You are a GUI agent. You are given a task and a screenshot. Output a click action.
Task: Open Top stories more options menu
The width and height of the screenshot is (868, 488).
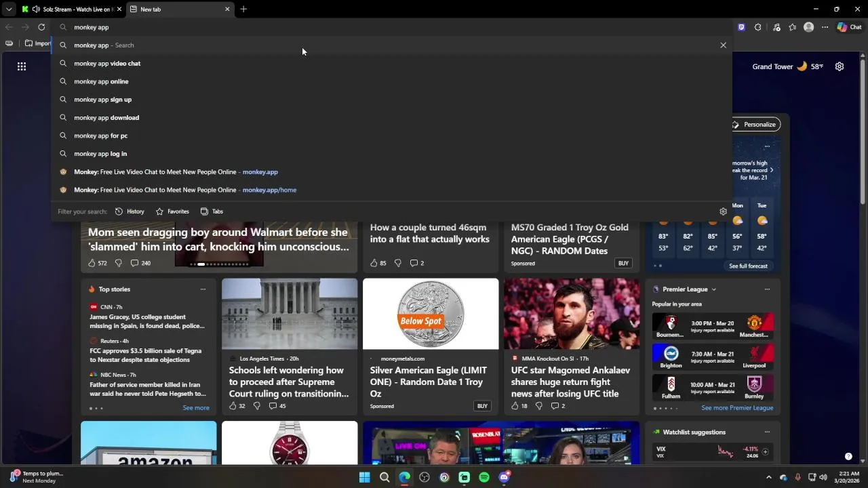pos(203,289)
